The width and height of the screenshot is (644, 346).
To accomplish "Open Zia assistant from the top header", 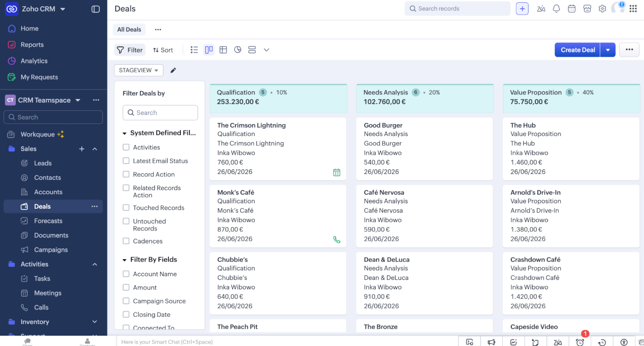I will pos(541,9).
